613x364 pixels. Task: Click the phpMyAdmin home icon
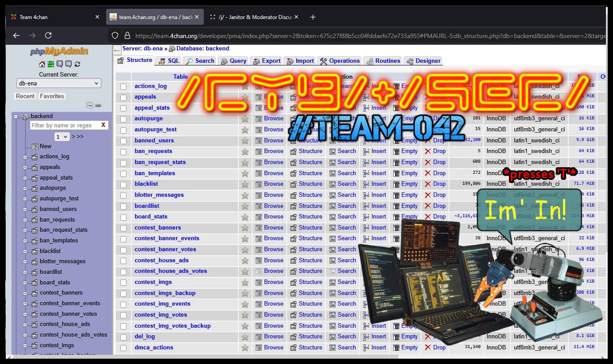42,64
